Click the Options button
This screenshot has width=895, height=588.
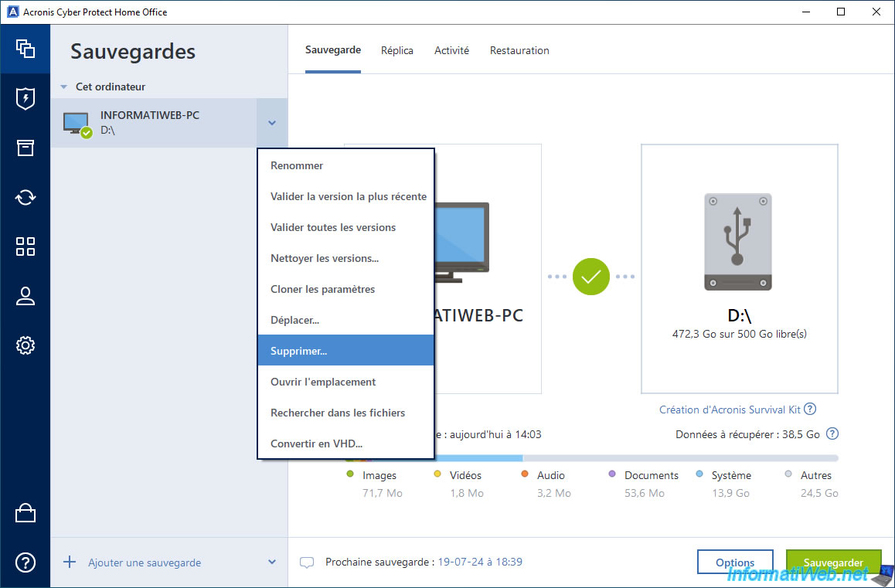coord(735,563)
